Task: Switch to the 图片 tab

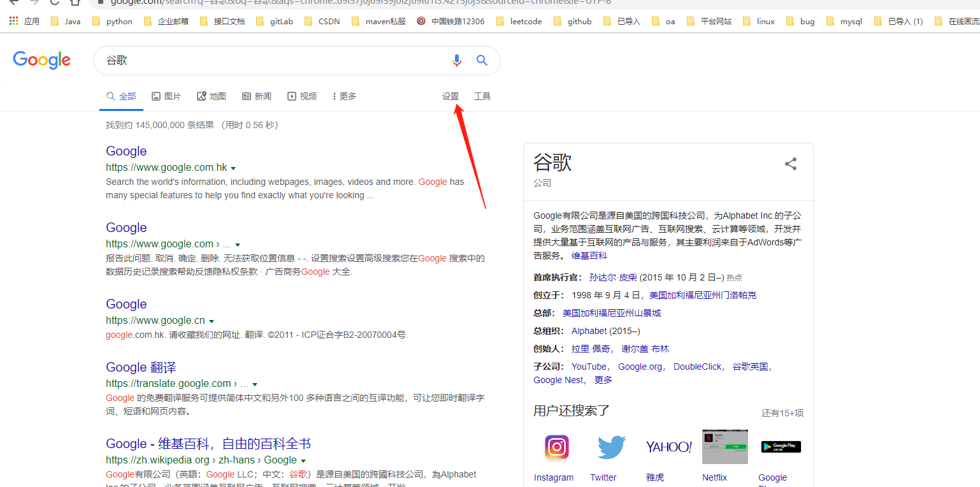Action: pos(166,96)
